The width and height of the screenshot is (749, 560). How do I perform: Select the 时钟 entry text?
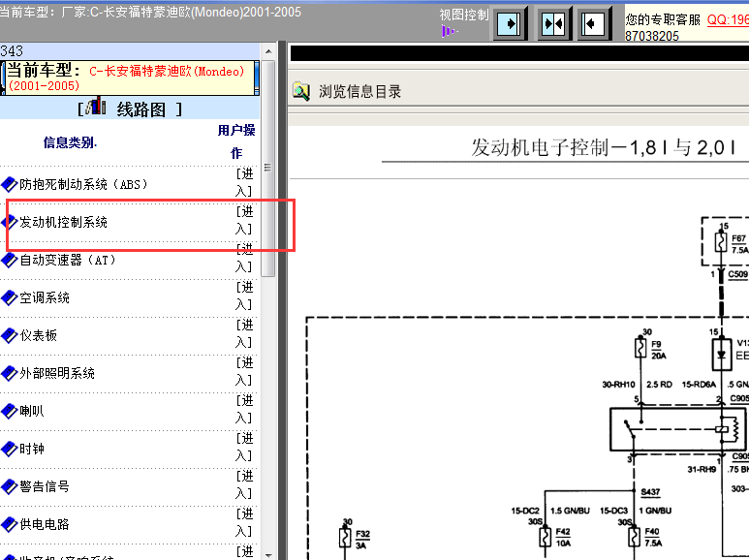[x=32, y=449]
